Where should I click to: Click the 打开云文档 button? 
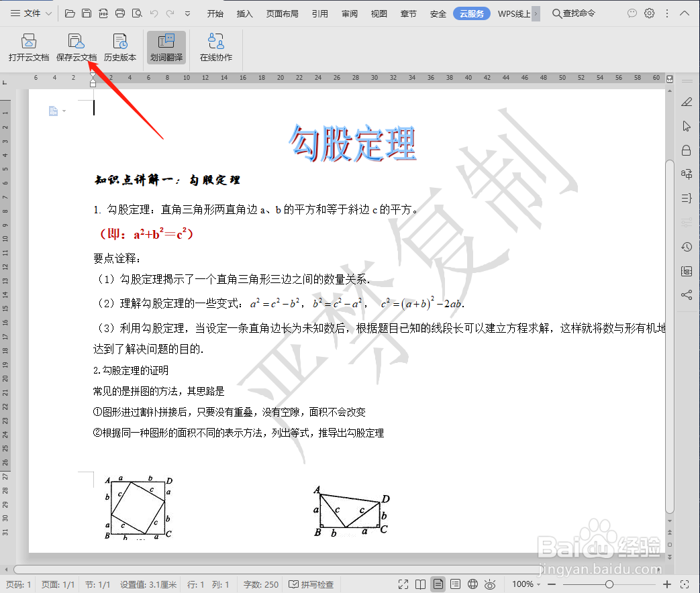(x=28, y=47)
